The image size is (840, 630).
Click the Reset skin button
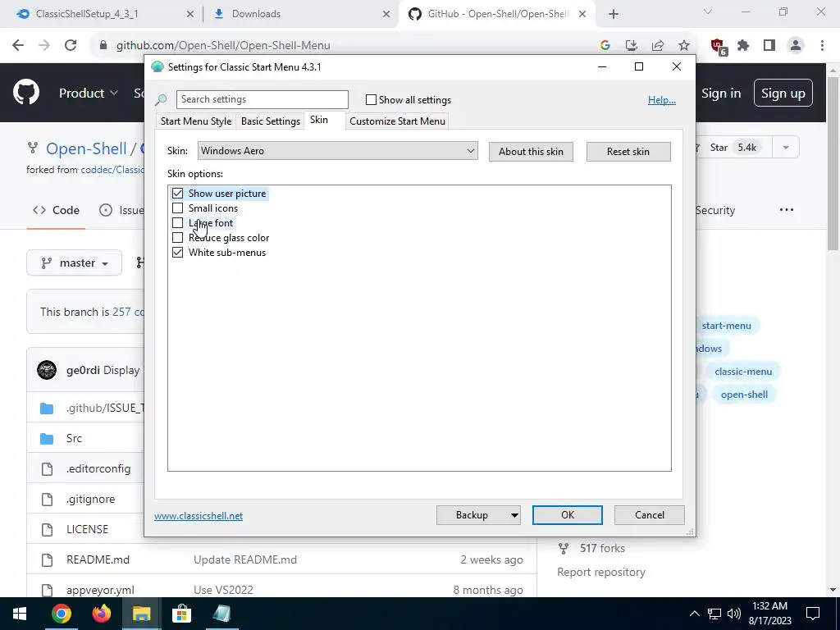pos(628,152)
